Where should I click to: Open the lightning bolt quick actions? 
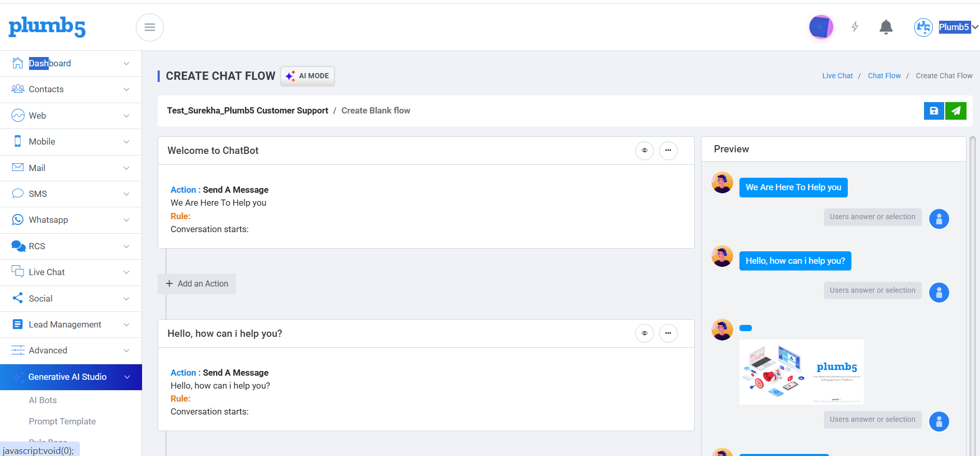click(855, 26)
